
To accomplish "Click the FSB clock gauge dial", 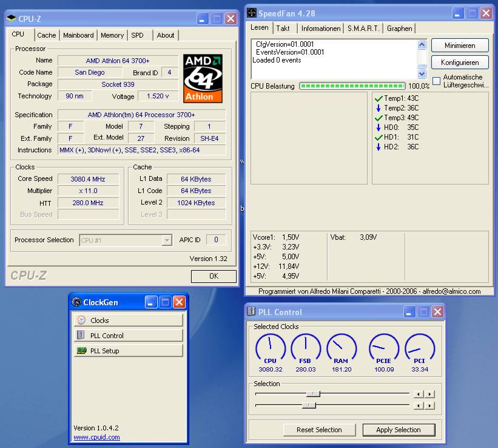I will point(306,347).
